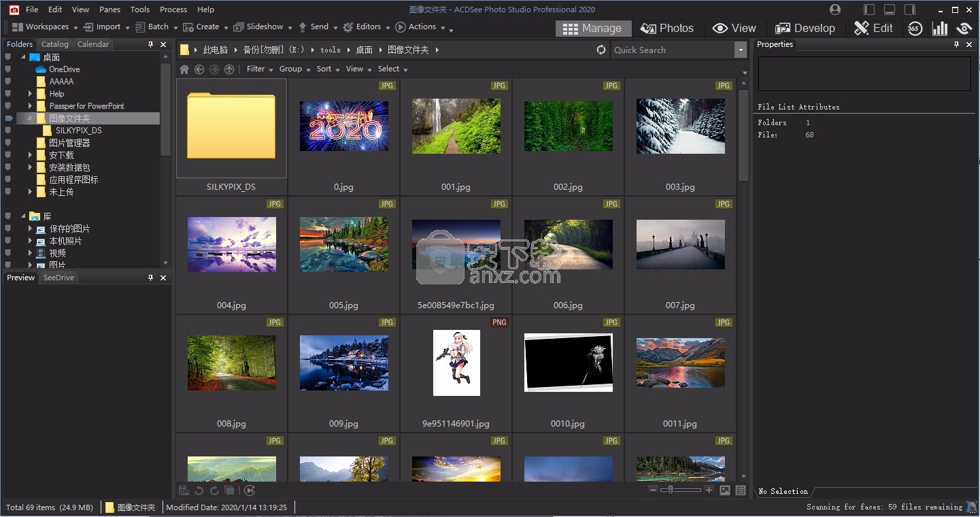Select the 9e951146901.jpg PNG thumbnail
This screenshot has height=517, width=980.
[x=456, y=363]
